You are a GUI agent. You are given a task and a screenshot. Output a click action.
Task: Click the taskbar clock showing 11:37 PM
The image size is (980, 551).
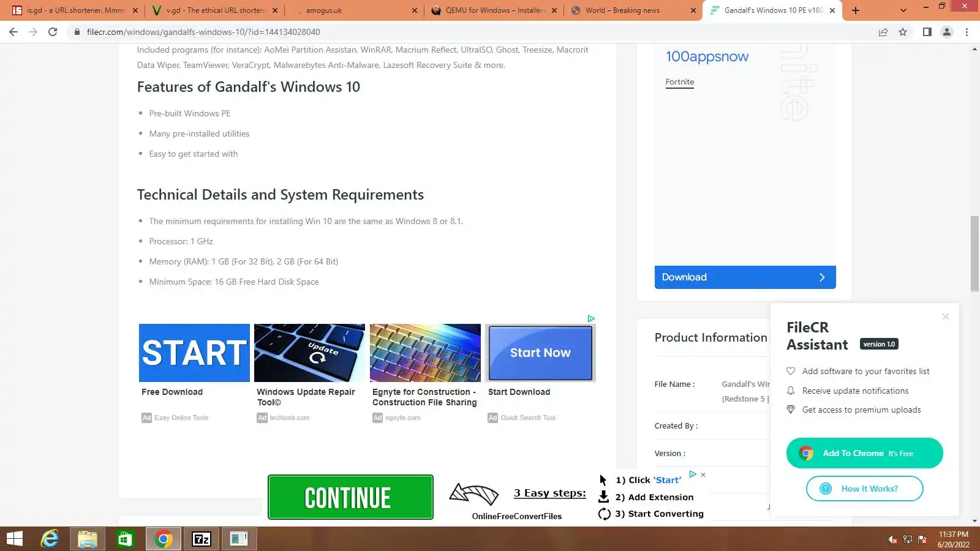coord(954,539)
